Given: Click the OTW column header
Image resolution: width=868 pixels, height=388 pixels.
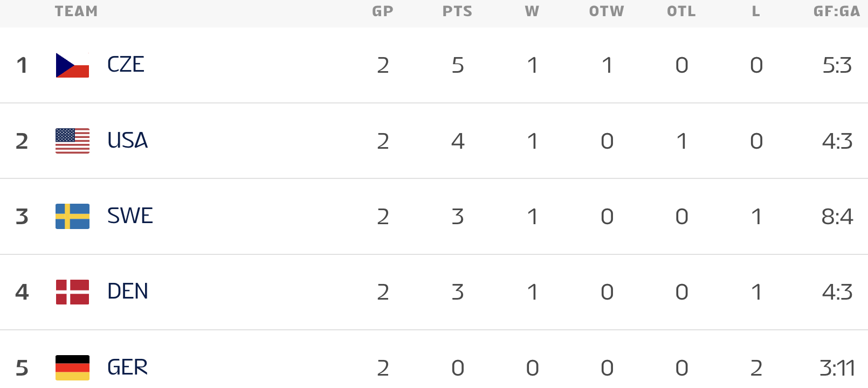Looking at the screenshot, I should pos(607,11).
